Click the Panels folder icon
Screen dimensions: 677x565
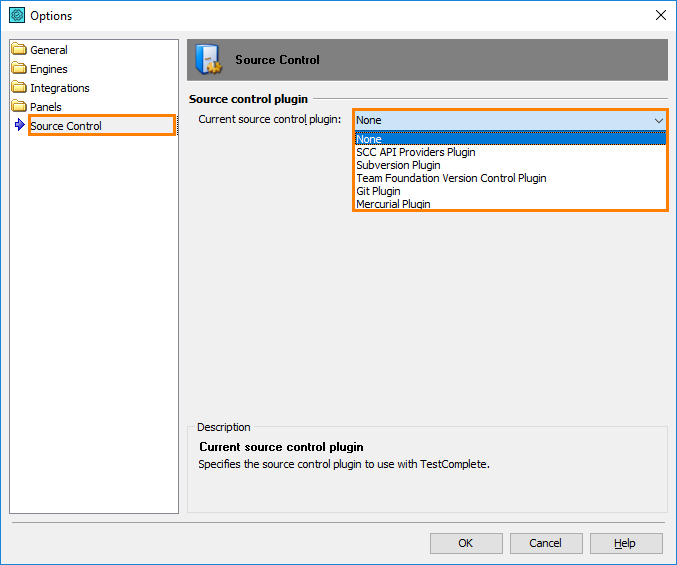(19, 107)
